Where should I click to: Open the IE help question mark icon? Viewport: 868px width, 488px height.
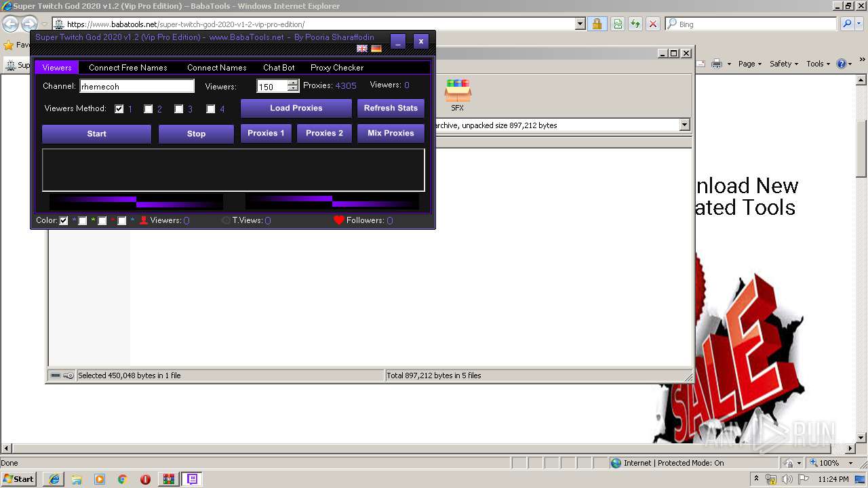coord(842,64)
